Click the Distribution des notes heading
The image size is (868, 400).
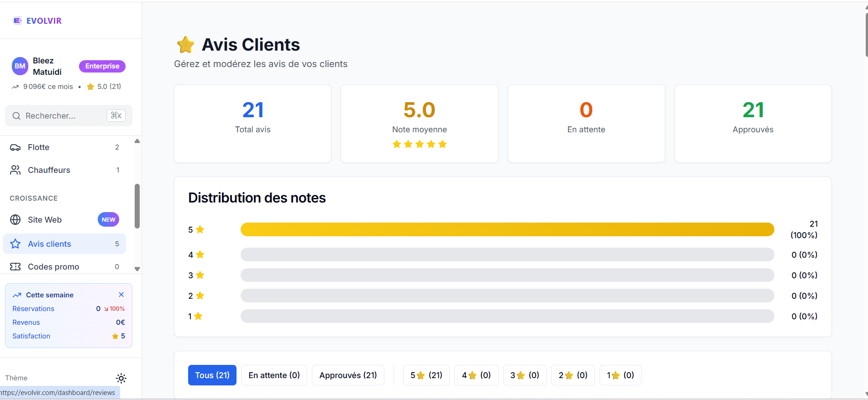(x=257, y=198)
